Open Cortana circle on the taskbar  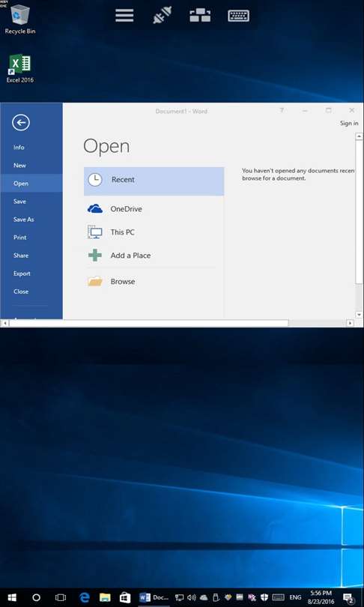tap(36, 597)
